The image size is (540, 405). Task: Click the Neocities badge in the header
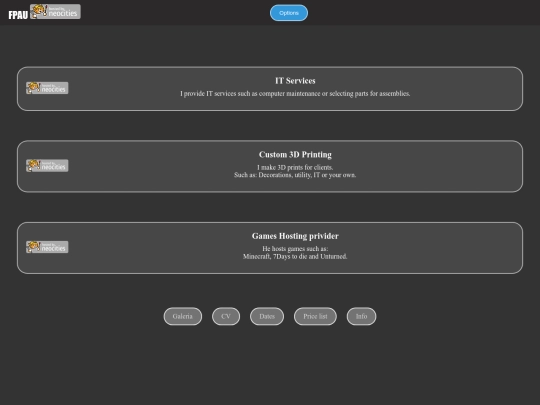click(55, 11)
